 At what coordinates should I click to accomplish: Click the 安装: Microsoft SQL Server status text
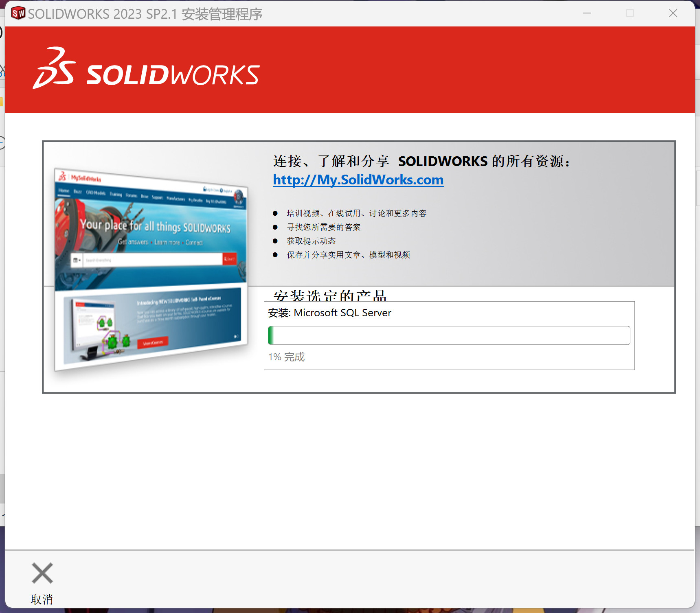tap(329, 313)
